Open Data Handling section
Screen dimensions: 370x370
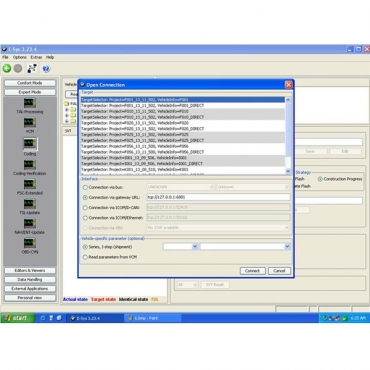(x=30, y=280)
